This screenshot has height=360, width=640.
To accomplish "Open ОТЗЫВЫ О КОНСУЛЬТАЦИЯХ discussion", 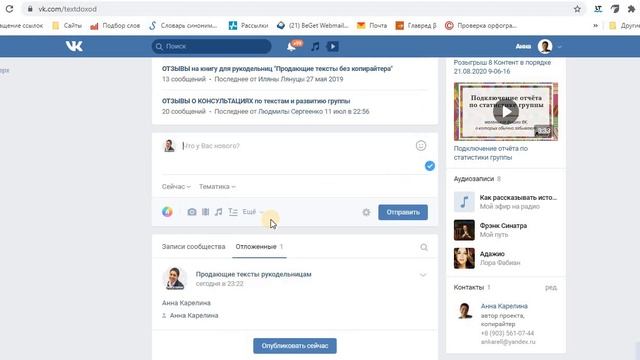I will [256, 101].
